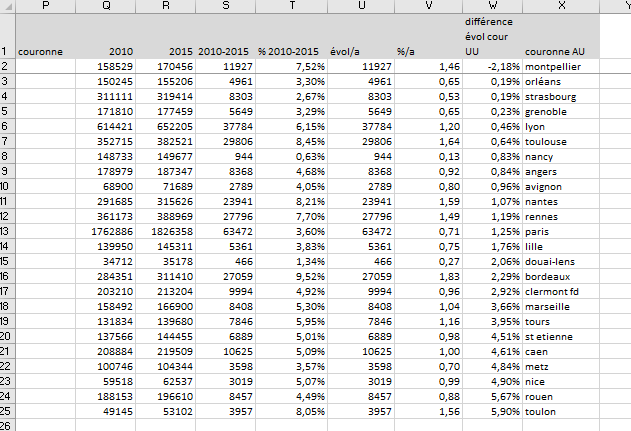Select column R header

point(166,6)
